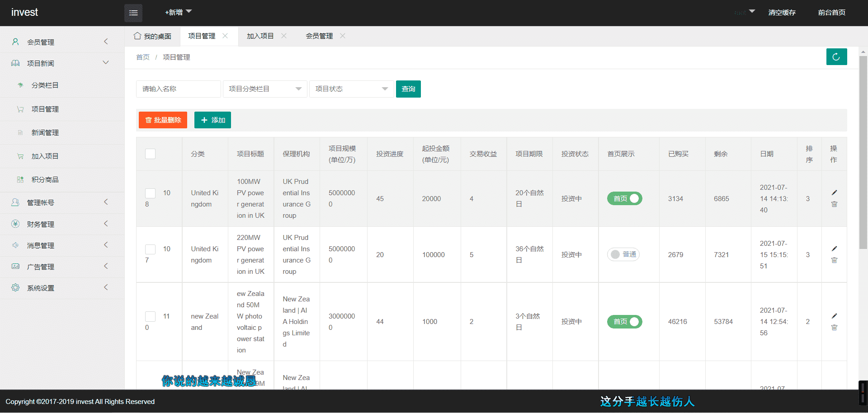This screenshot has width=868, height=413.
Task: Click the green refresh icon button
Action: pyautogui.click(x=836, y=57)
